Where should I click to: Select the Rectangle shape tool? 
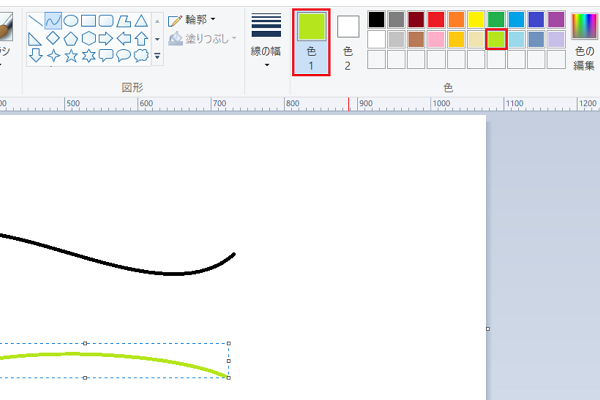tap(88, 21)
